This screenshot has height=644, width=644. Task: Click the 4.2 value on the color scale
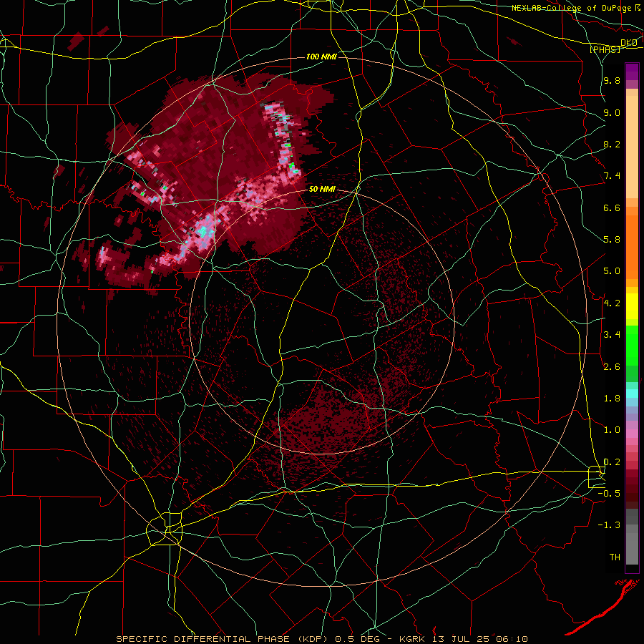click(612, 303)
